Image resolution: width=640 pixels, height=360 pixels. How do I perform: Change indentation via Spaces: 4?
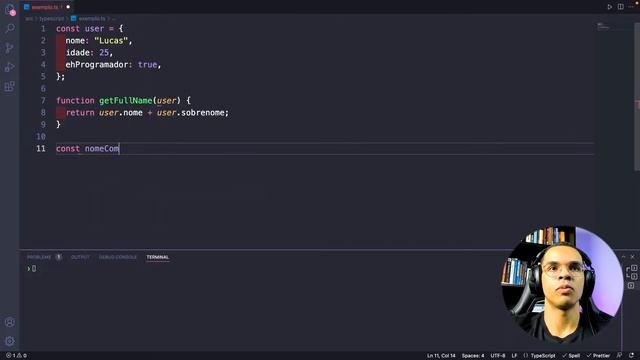473,356
